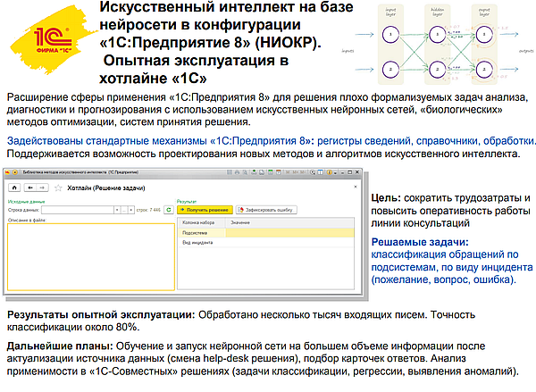Viewport: 536px width, 392px height.
Task: Click the Результат group label
Action: tap(187, 201)
